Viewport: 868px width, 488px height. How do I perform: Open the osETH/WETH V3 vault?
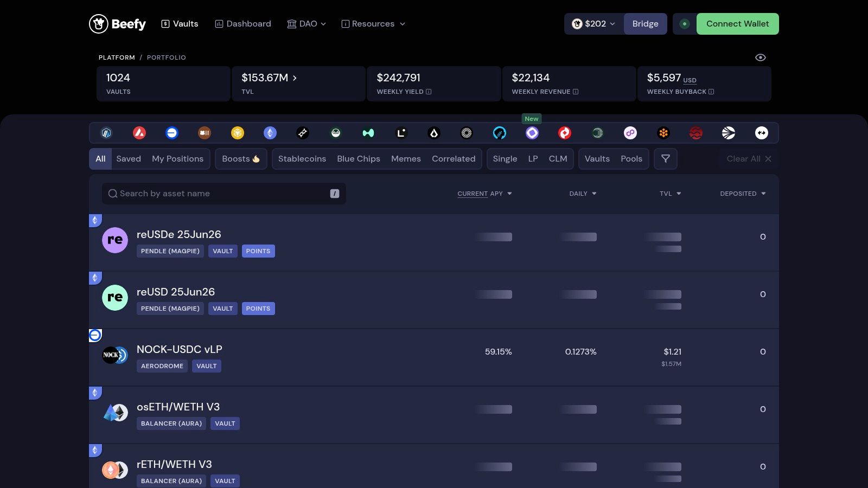coord(434,415)
